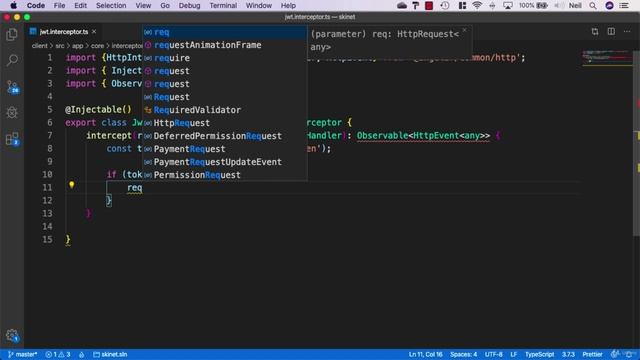Choose 'RequiredValidator' suggestion
Viewport: 640px width, 360px height.
(224, 110)
